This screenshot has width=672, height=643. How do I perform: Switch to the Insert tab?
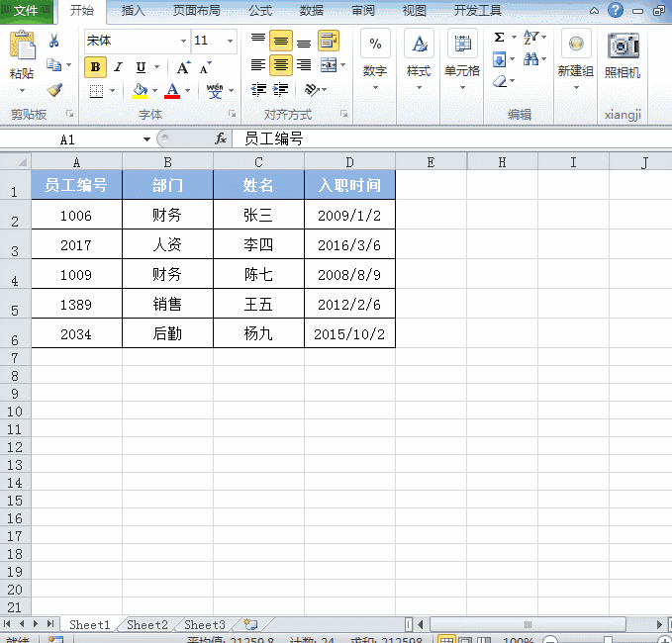pyautogui.click(x=133, y=11)
